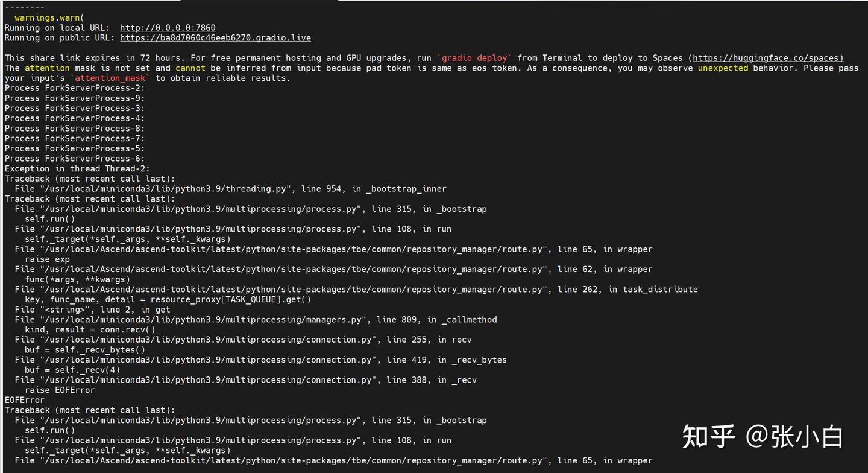Click the yellow word 'cannot'
The image size is (868, 473).
190,68
